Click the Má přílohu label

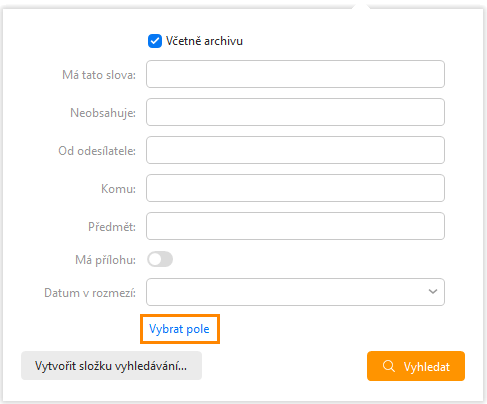(x=105, y=260)
